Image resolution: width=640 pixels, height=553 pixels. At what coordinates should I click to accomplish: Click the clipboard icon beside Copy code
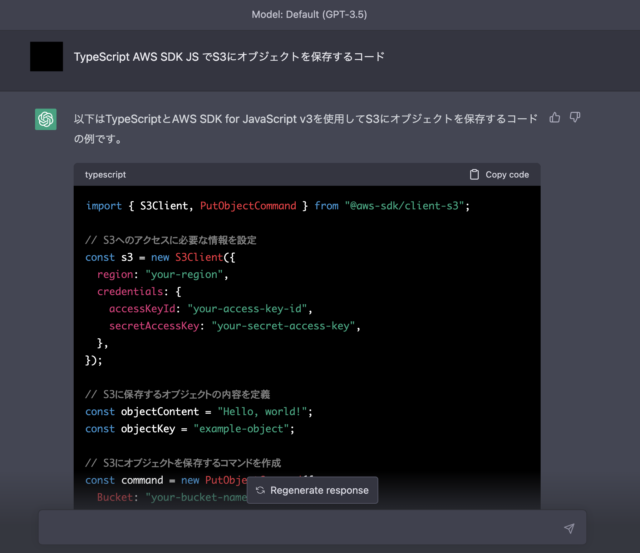(474, 175)
